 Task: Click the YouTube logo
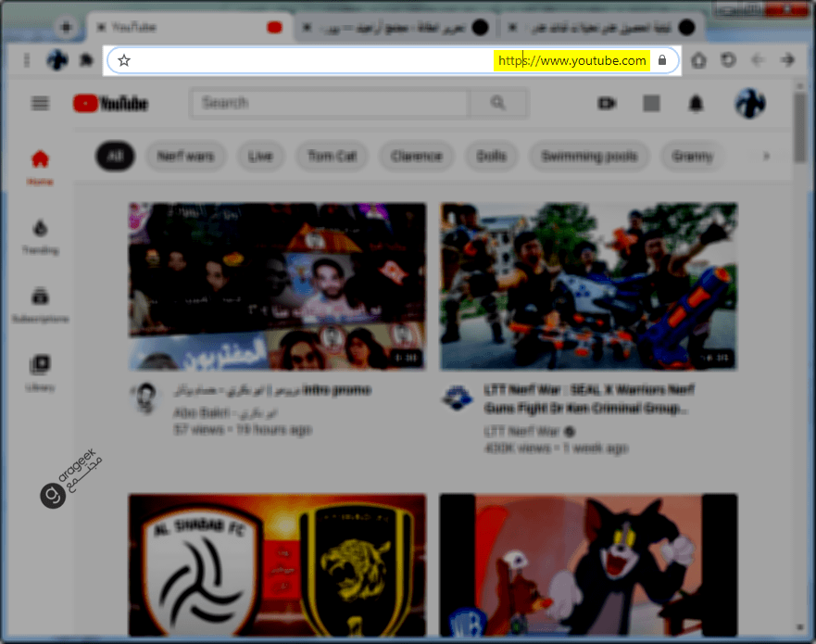tap(111, 104)
